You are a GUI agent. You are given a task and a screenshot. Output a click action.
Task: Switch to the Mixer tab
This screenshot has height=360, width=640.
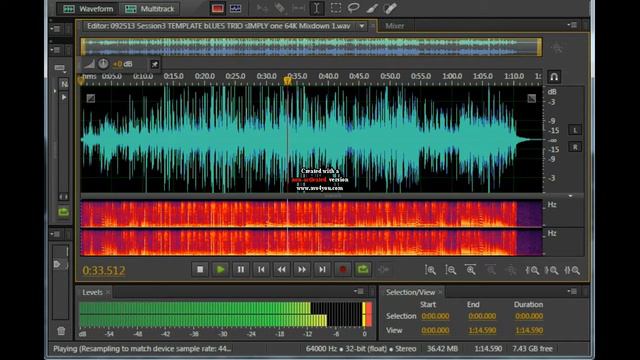point(395,26)
